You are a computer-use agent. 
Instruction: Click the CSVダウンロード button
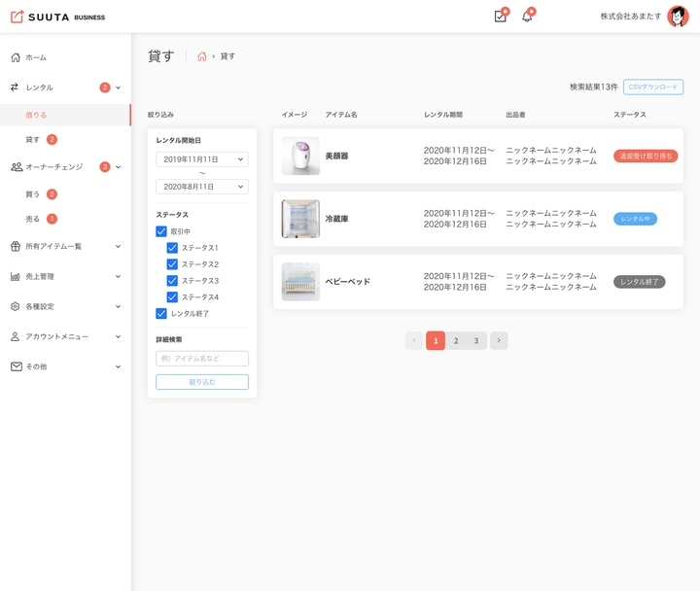652,87
